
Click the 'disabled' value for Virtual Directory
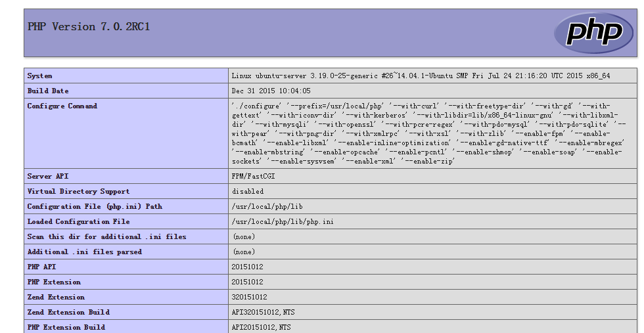click(248, 191)
